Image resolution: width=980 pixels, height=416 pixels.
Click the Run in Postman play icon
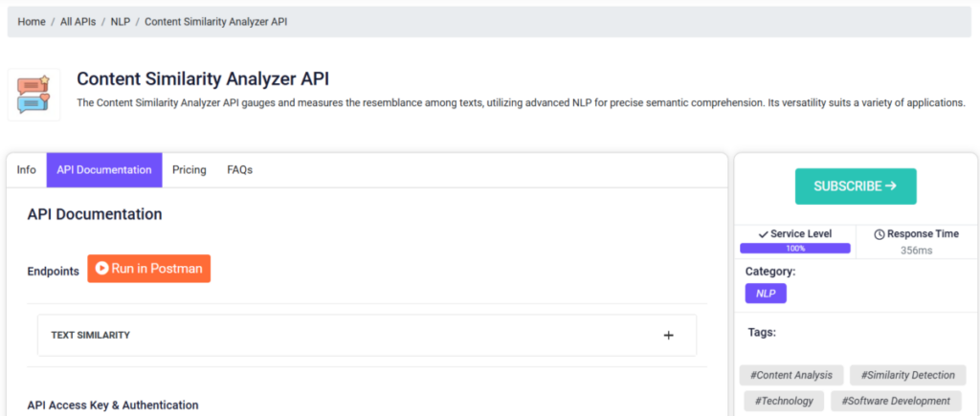(102, 269)
